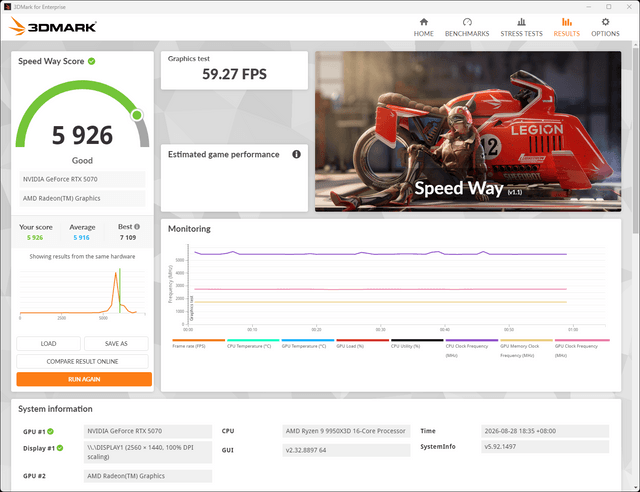Click the info icon on Estimated game performance
640x492 pixels.
click(296, 154)
